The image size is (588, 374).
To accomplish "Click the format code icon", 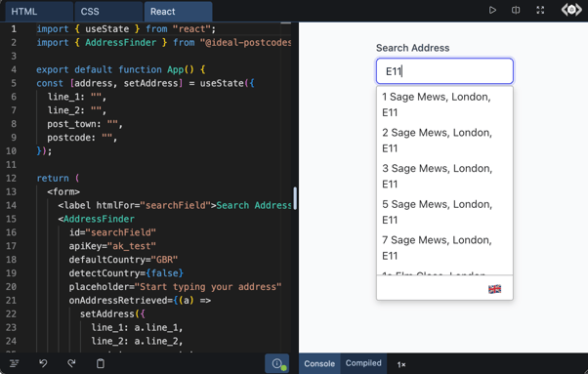I will (15, 363).
